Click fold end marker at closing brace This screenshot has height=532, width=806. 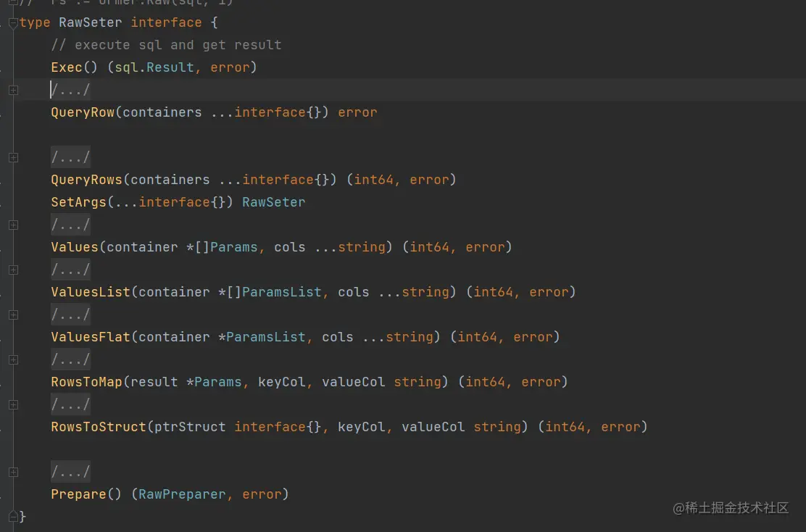coord(13,517)
